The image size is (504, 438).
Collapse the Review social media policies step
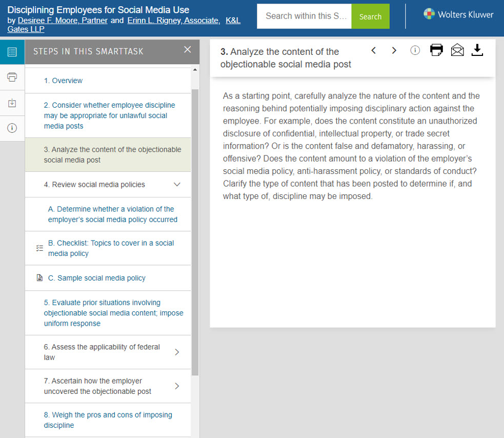[x=177, y=185]
